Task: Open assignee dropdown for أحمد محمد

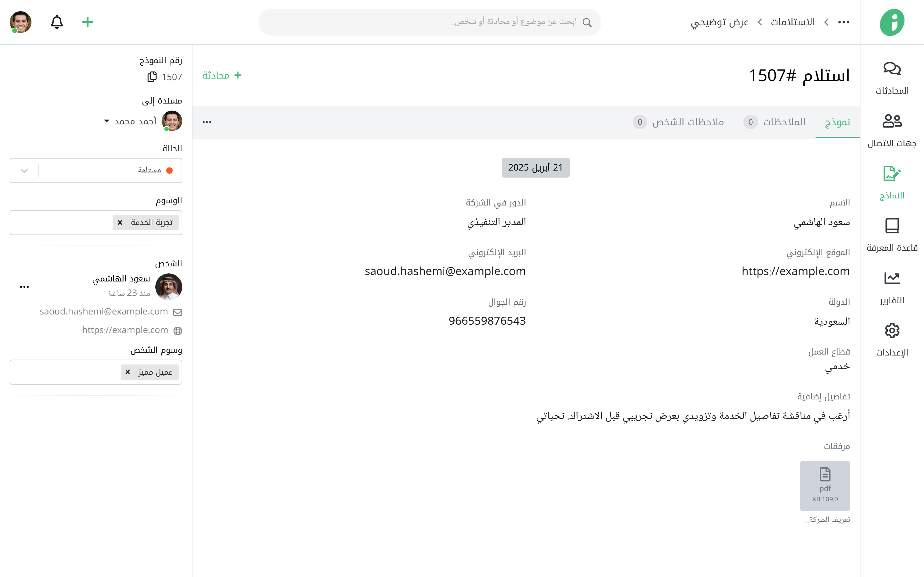Action: [107, 121]
